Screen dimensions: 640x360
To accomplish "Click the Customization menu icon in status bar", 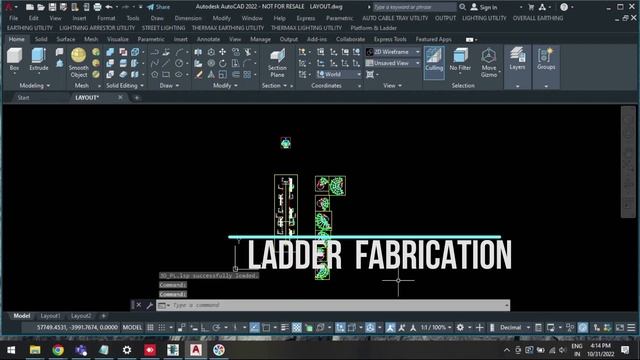I will (631, 327).
